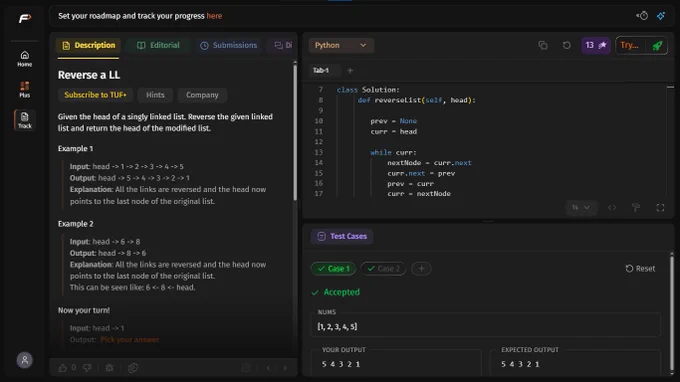Click the 'Example 2' heading

75,224
